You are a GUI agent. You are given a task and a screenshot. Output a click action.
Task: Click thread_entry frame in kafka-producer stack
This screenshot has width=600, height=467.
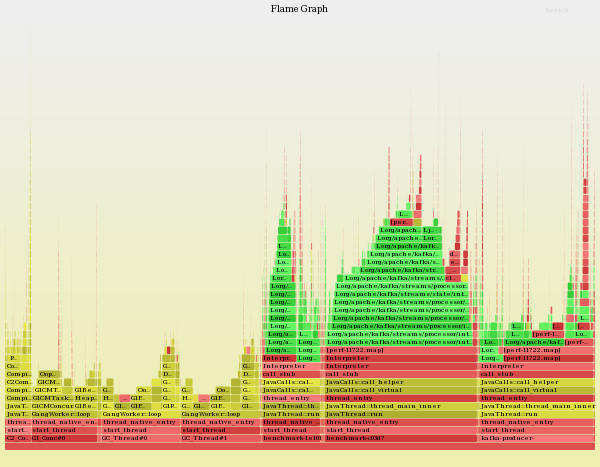pyautogui.click(x=536, y=398)
